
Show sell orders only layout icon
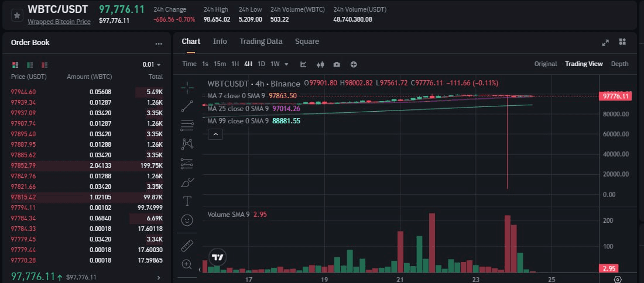pos(44,65)
